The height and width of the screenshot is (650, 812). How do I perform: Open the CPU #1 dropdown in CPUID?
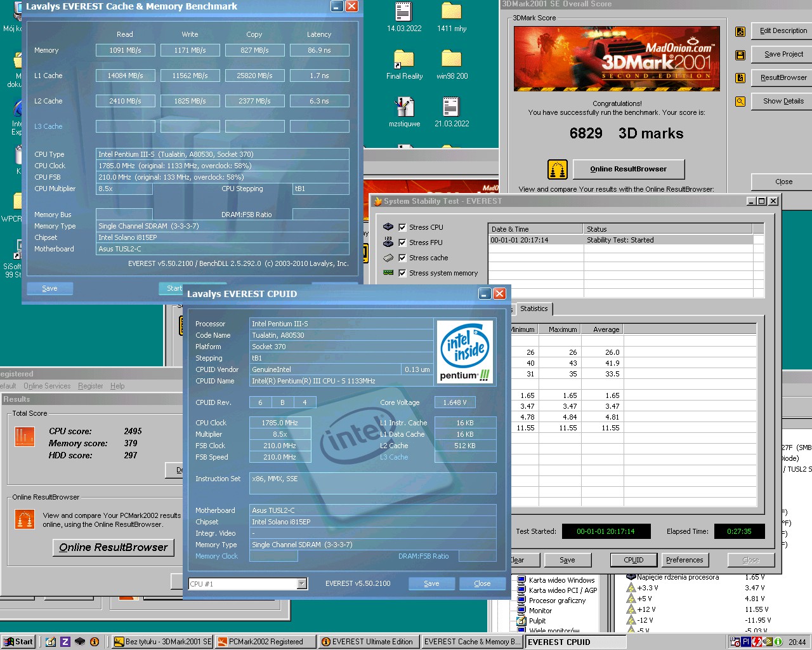pyautogui.click(x=302, y=584)
